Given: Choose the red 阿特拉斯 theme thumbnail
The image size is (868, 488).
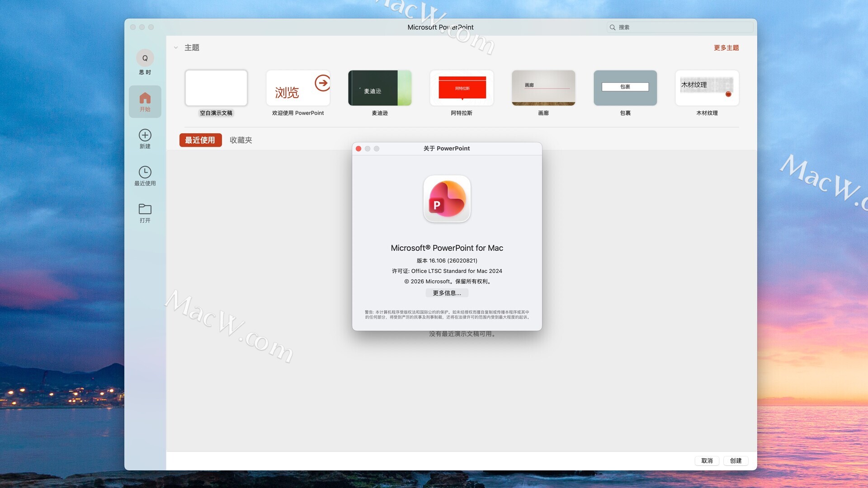Looking at the screenshot, I should (x=462, y=88).
